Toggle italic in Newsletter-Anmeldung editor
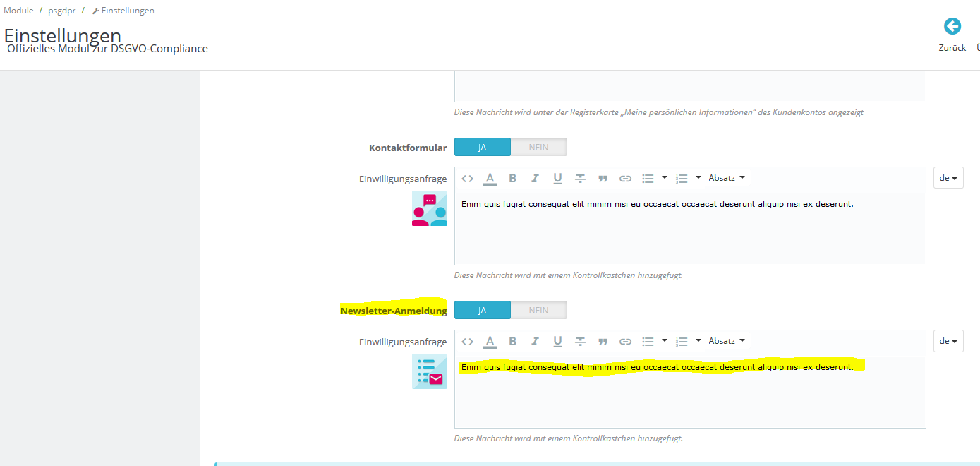 535,342
